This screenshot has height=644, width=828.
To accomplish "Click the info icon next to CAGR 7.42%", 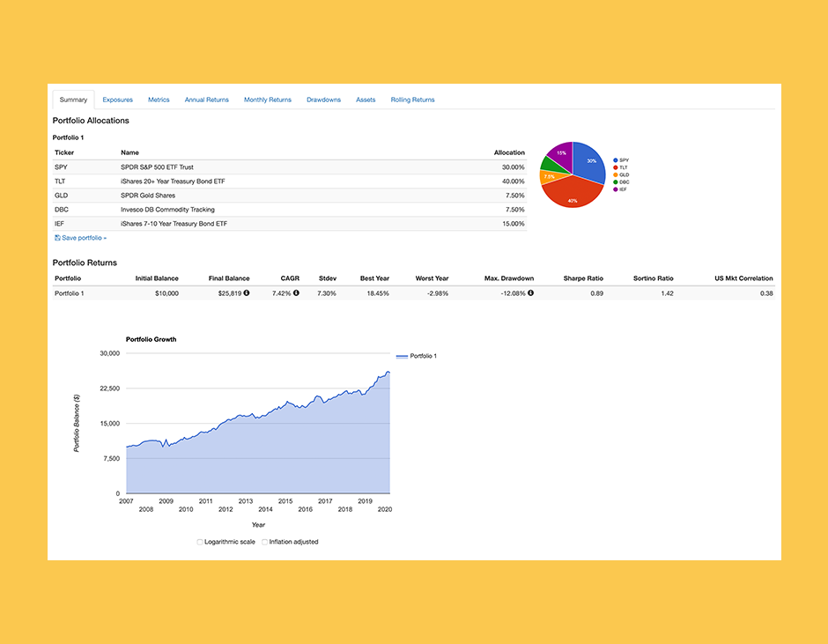I will pos(296,292).
